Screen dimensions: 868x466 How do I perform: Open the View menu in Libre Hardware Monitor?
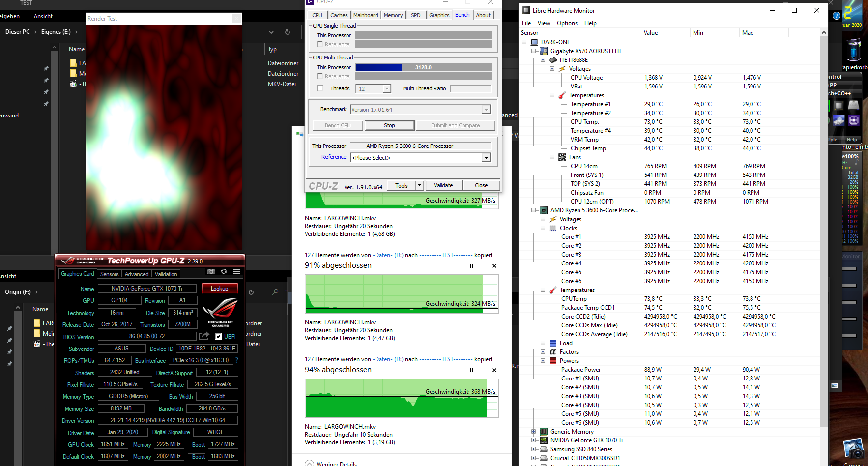pos(544,23)
